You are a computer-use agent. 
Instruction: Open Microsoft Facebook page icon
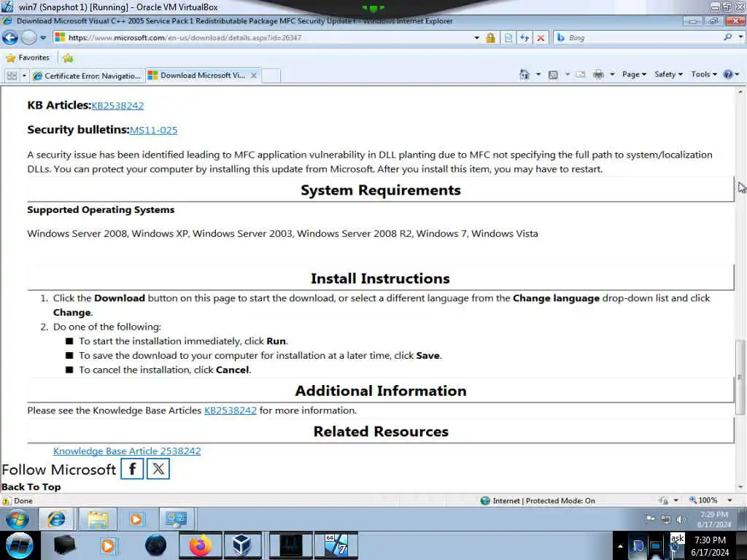[132, 469]
